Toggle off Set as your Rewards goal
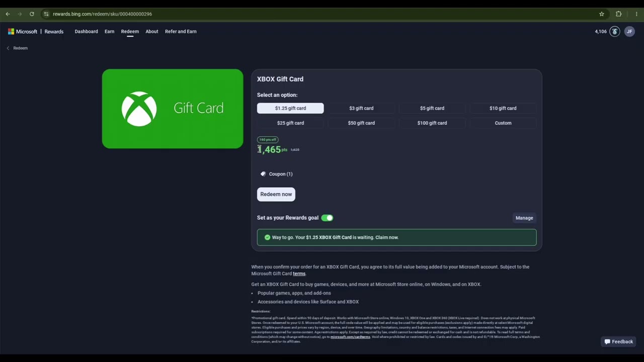This screenshot has width=644, height=362. pos(327,218)
